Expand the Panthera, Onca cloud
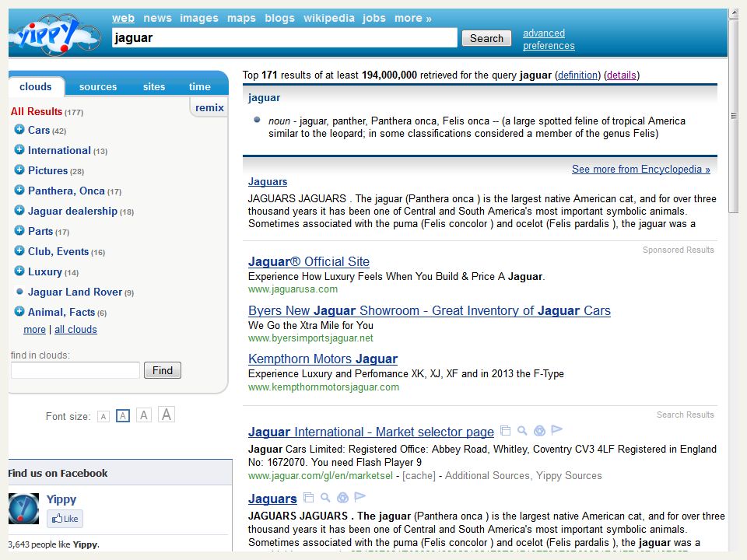747x560 pixels. tap(19, 190)
